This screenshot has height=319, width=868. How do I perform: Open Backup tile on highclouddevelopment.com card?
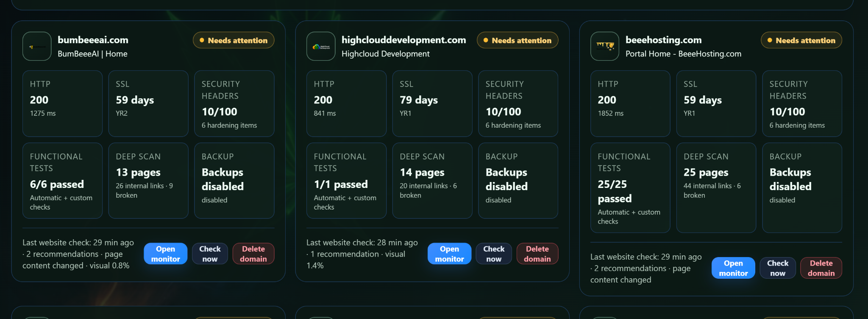click(518, 181)
